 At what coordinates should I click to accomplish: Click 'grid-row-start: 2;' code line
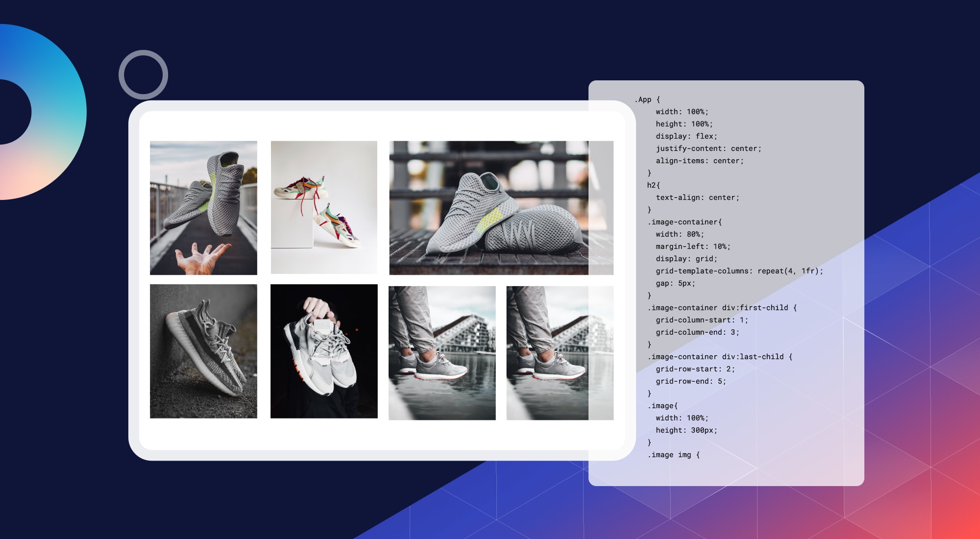[695, 369]
